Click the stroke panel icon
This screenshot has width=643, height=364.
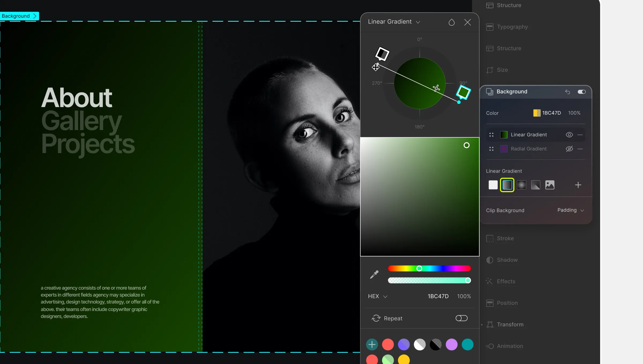[x=490, y=239]
